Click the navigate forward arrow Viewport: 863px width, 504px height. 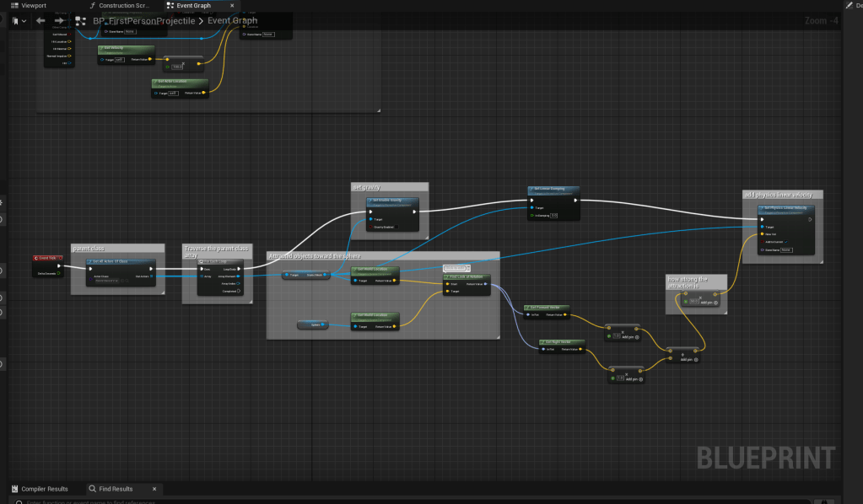pos(59,20)
